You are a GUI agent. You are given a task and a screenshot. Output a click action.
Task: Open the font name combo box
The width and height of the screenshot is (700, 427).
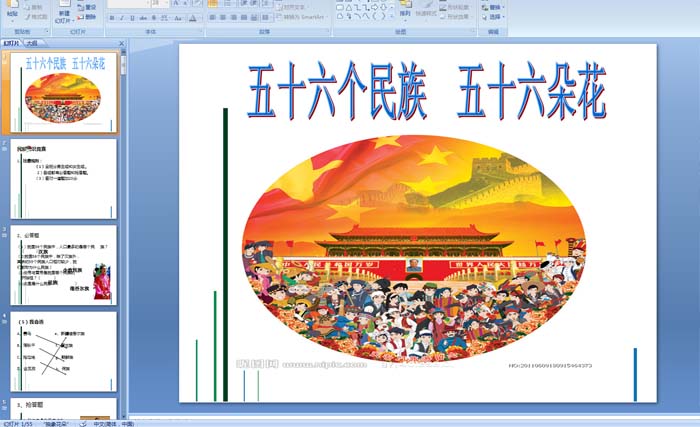129,4
